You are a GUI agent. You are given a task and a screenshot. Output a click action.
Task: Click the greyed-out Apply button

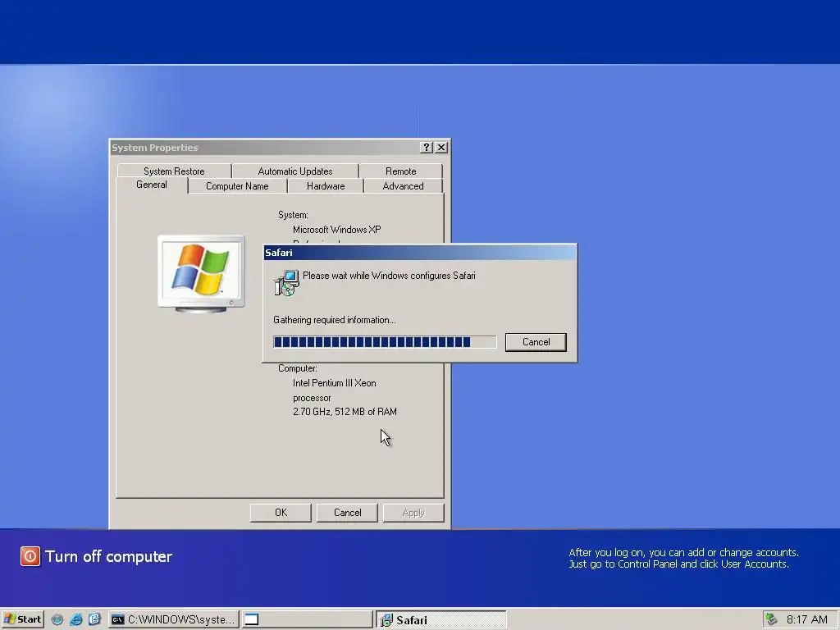(x=413, y=512)
